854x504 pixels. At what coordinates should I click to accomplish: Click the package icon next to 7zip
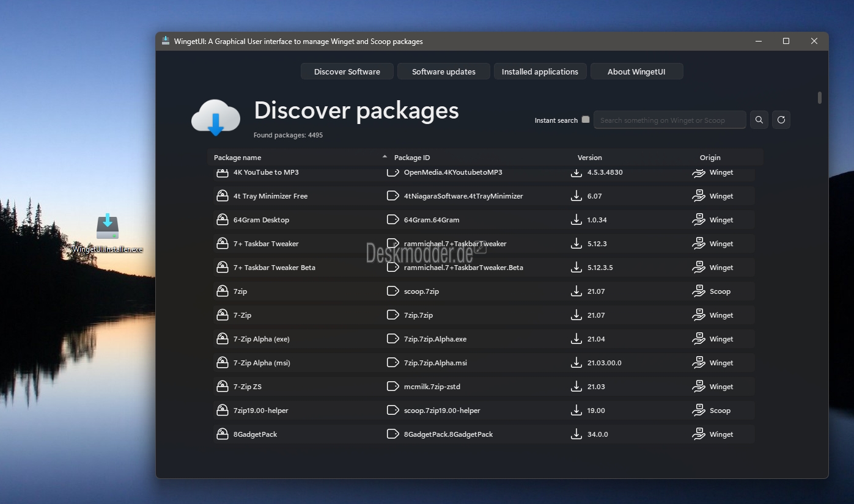pos(223,291)
